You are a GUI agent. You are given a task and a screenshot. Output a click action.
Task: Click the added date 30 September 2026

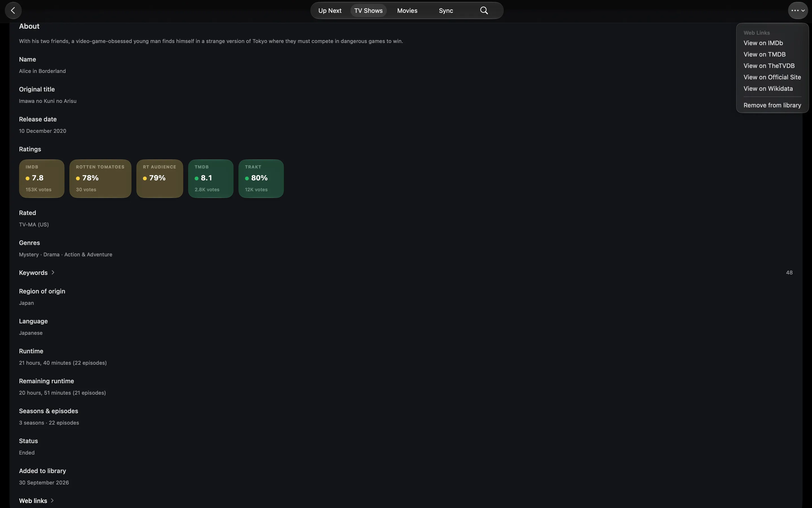(44, 483)
